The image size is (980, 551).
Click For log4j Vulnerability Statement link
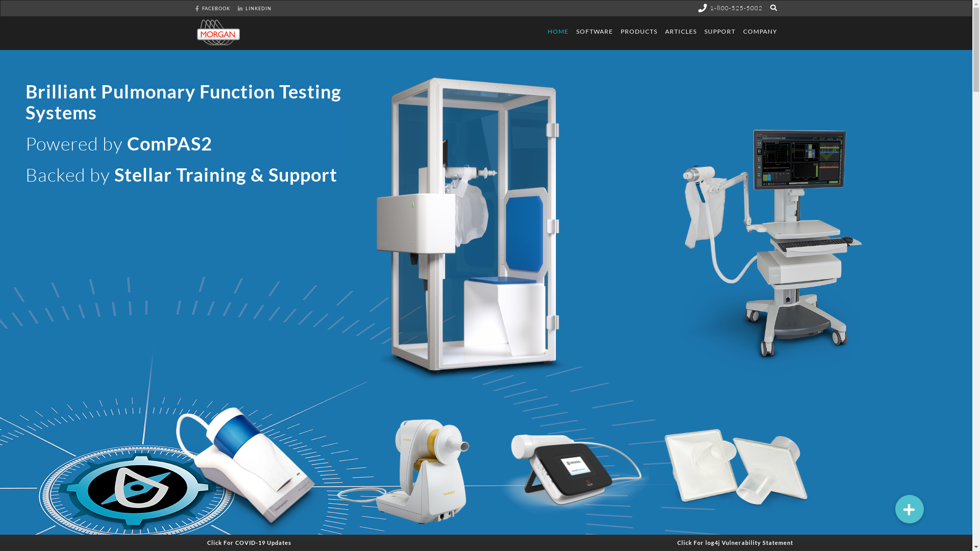point(735,543)
